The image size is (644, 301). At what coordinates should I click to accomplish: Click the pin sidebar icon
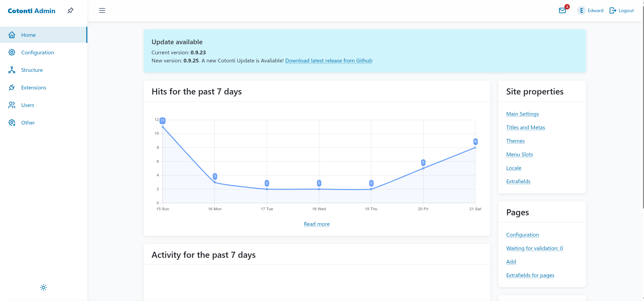coord(70,10)
